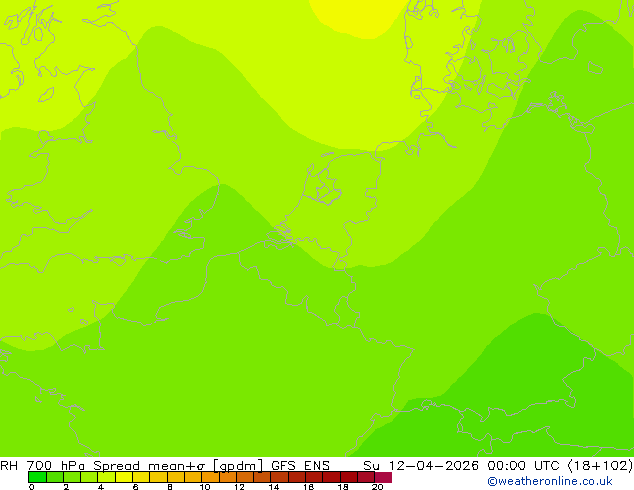Select the "00:00 UTC" time text
634x490 pixels.
click(x=526, y=465)
